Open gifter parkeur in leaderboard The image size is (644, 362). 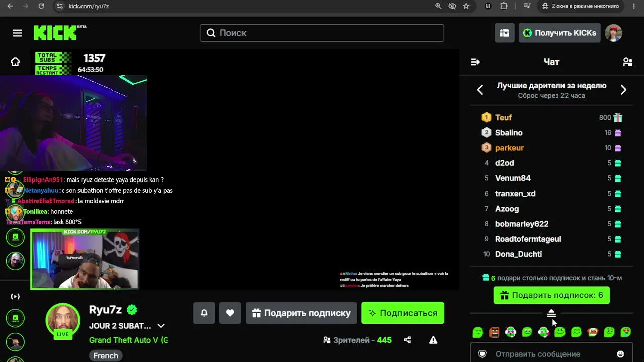509,148
